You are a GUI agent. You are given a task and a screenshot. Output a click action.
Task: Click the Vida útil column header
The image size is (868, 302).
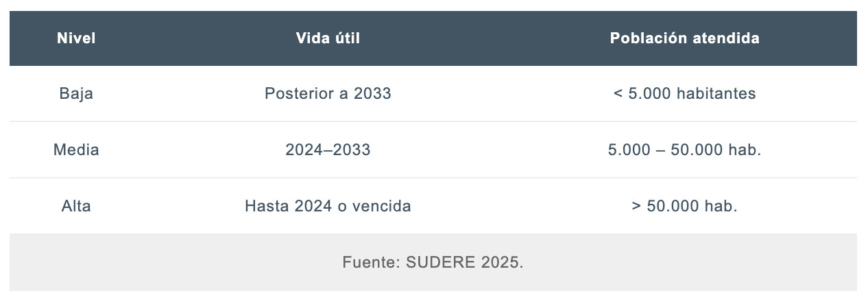coord(328,38)
